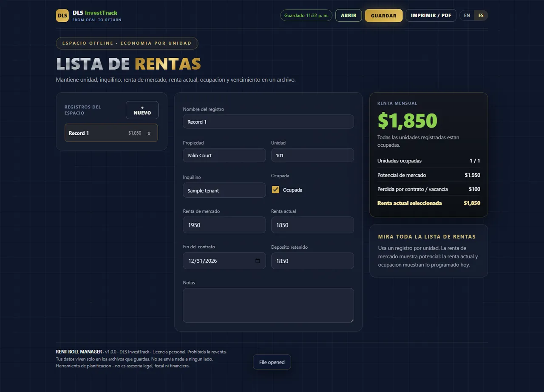Click the ABRIR button
This screenshot has width=544, height=392.
348,15
